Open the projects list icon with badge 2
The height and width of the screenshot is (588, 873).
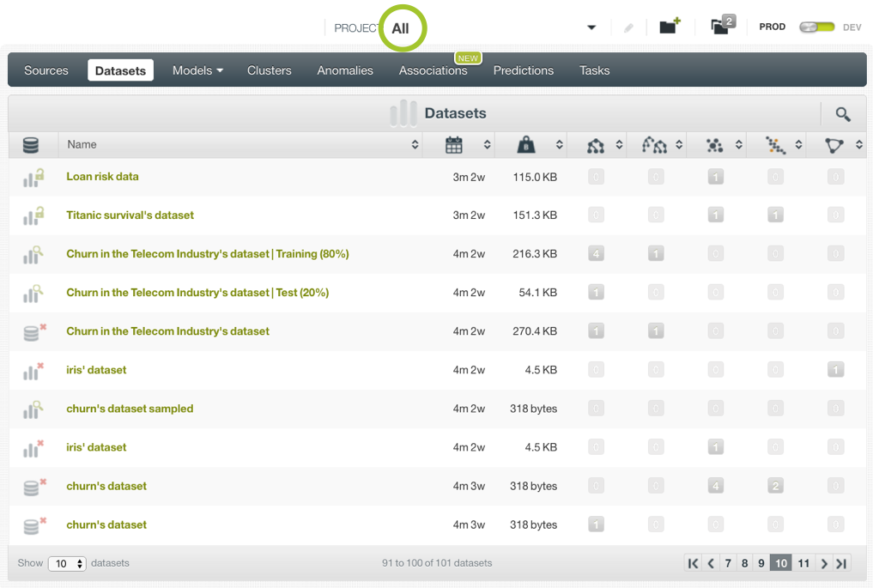[721, 26]
